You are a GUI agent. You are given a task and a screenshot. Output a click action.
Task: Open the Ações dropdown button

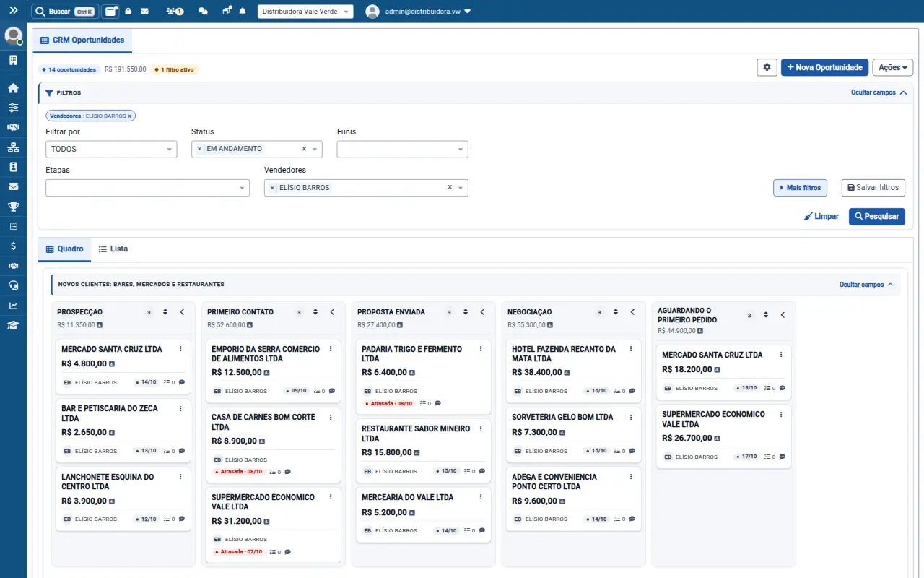coord(893,67)
